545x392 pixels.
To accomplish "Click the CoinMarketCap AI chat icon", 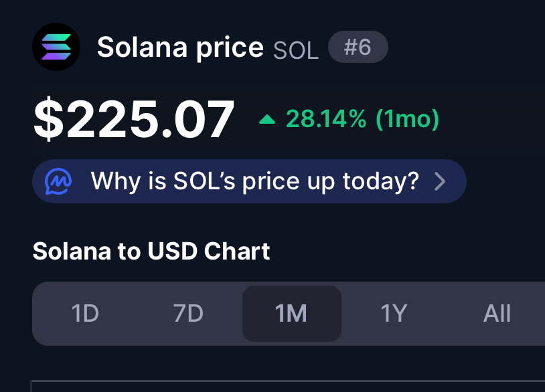I will [x=58, y=181].
